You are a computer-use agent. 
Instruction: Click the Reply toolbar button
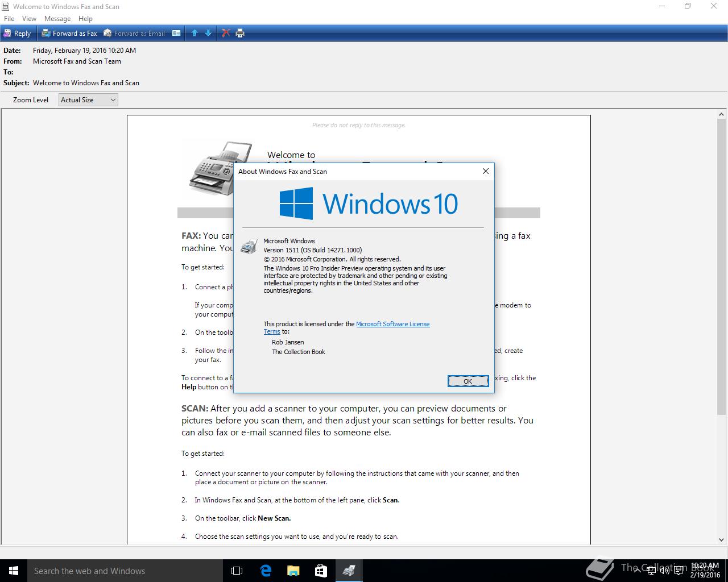point(17,33)
